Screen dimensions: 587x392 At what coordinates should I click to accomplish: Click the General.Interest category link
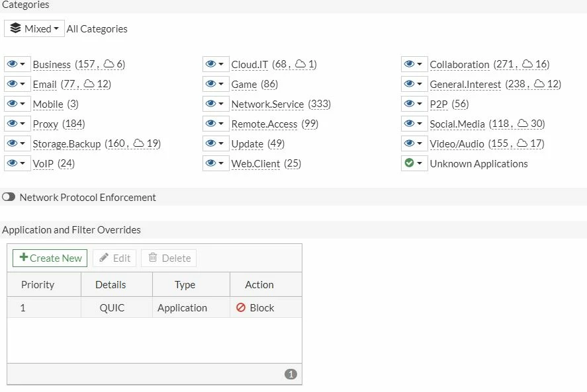pos(465,85)
